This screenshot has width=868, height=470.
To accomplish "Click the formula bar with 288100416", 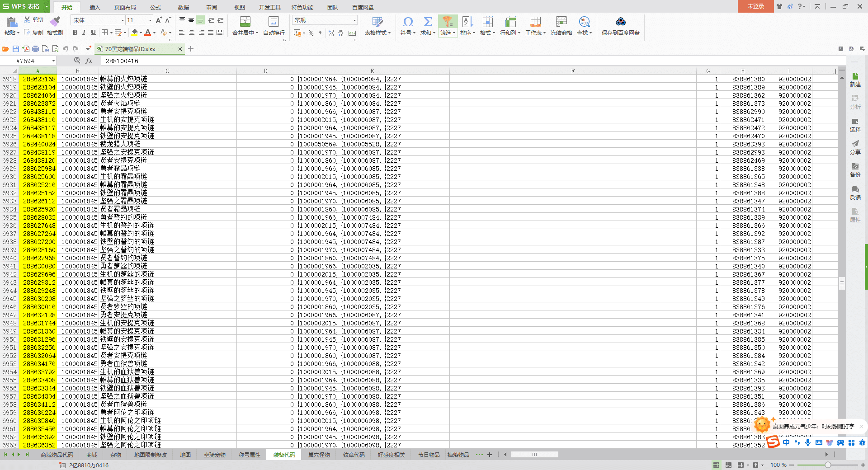I will [x=472, y=61].
